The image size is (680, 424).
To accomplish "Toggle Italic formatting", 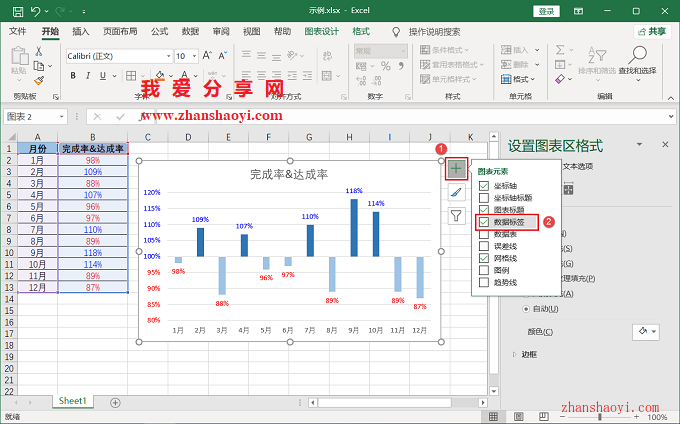I will pos(88,76).
